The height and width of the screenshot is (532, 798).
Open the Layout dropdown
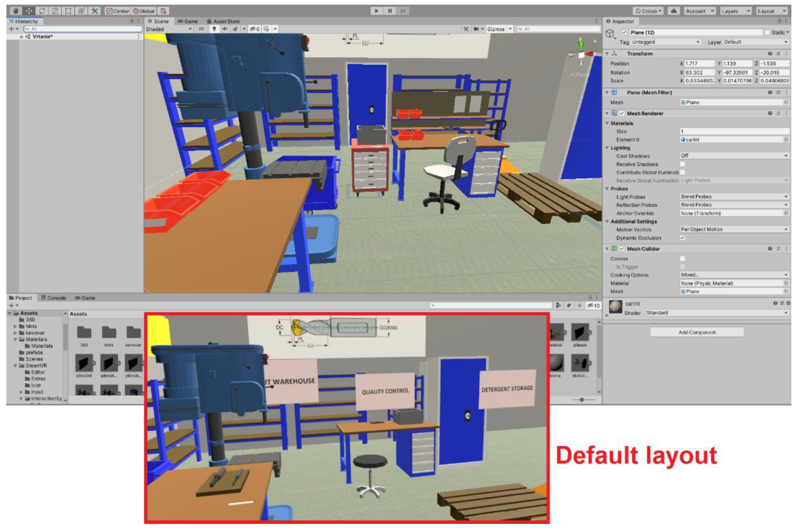click(772, 11)
